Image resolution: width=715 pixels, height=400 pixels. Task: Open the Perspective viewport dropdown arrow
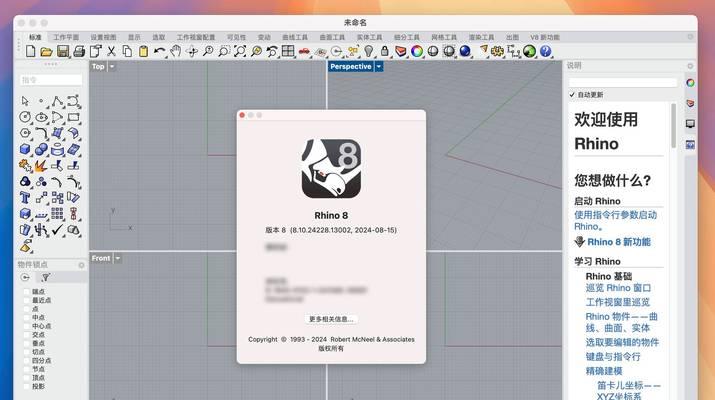378,67
